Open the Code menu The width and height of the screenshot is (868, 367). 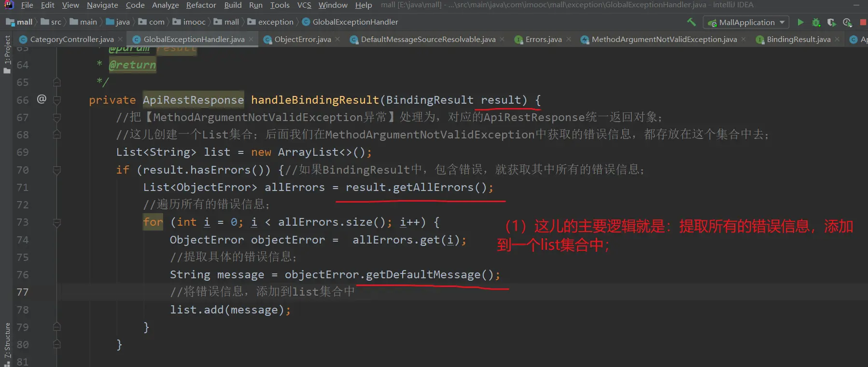[135, 5]
